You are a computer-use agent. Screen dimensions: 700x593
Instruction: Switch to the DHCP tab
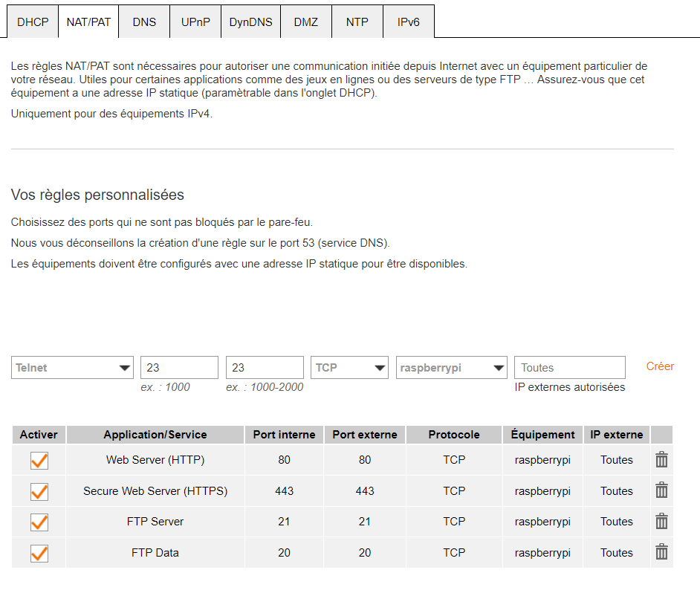[33, 22]
